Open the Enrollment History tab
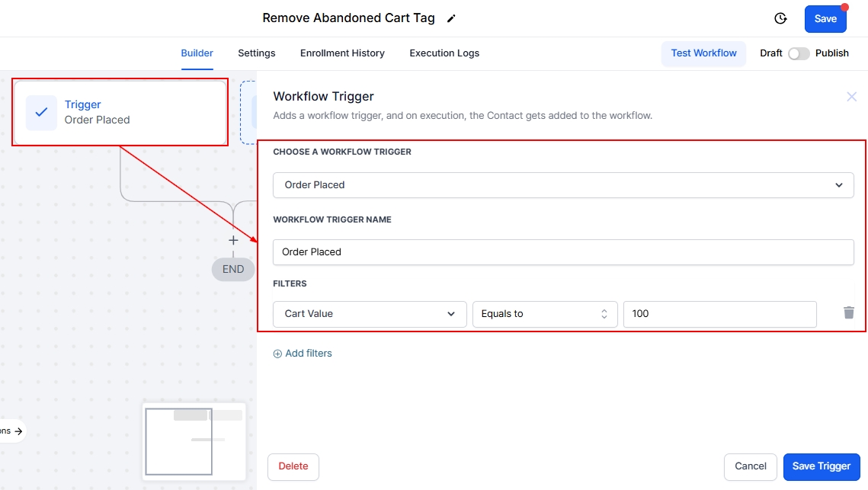The image size is (868, 490). 342,53
